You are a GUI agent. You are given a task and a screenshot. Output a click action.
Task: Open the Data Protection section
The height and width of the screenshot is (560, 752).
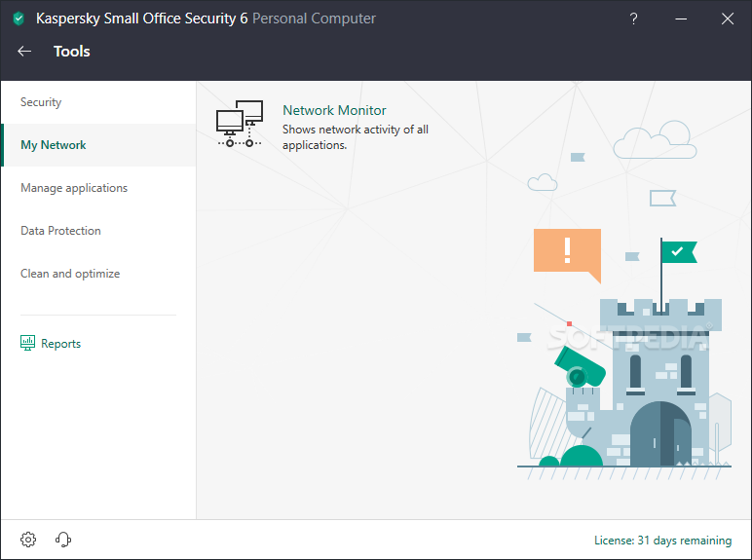coord(98,231)
